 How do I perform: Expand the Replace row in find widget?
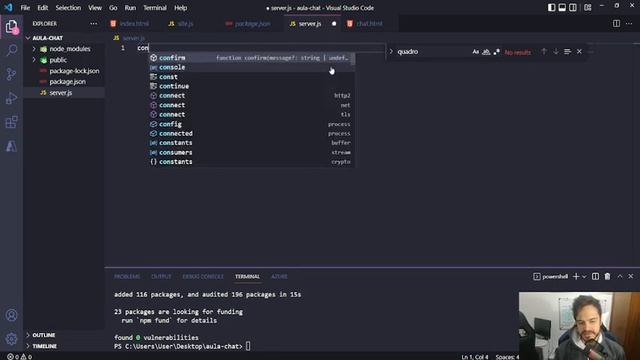391,51
